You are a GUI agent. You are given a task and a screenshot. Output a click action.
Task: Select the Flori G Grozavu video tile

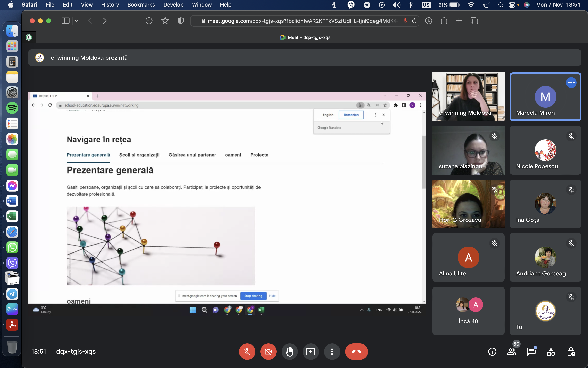click(468, 204)
